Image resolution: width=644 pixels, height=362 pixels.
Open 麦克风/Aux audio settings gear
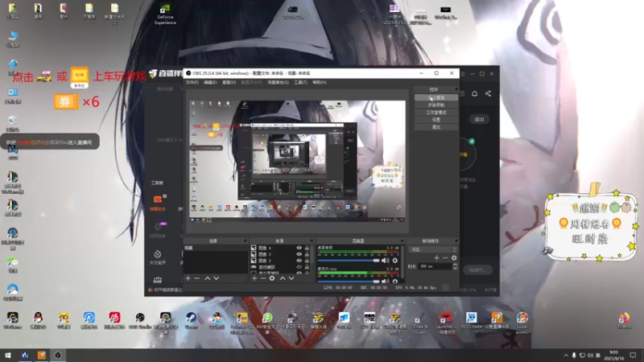395,281
